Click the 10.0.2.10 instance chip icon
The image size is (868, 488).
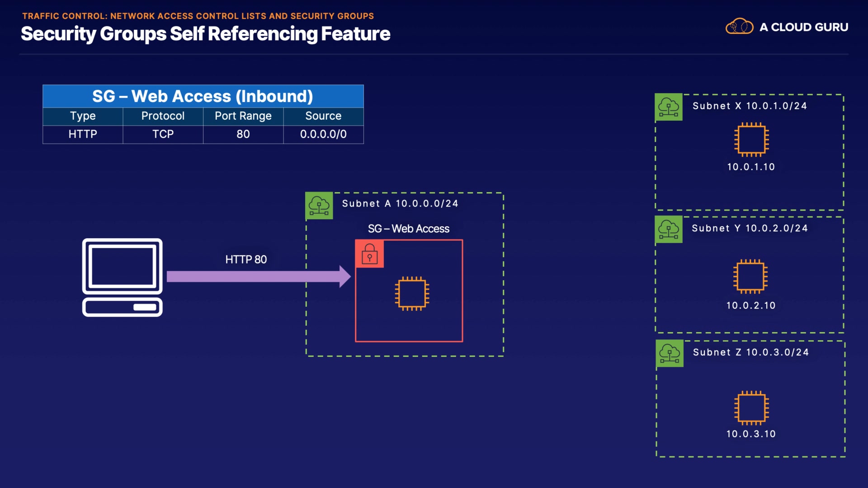pos(750,277)
